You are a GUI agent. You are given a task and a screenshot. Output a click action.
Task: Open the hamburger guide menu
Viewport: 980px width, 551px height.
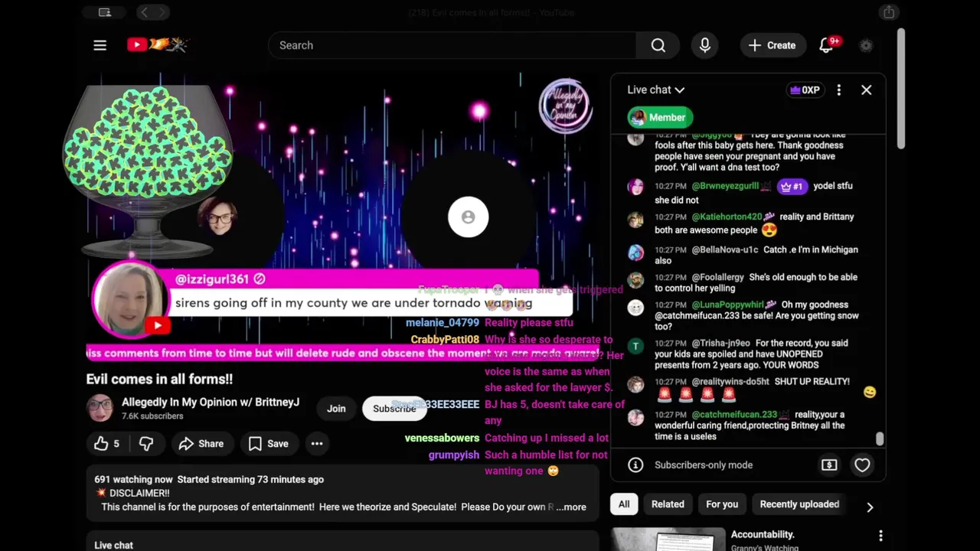[x=100, y=45]
